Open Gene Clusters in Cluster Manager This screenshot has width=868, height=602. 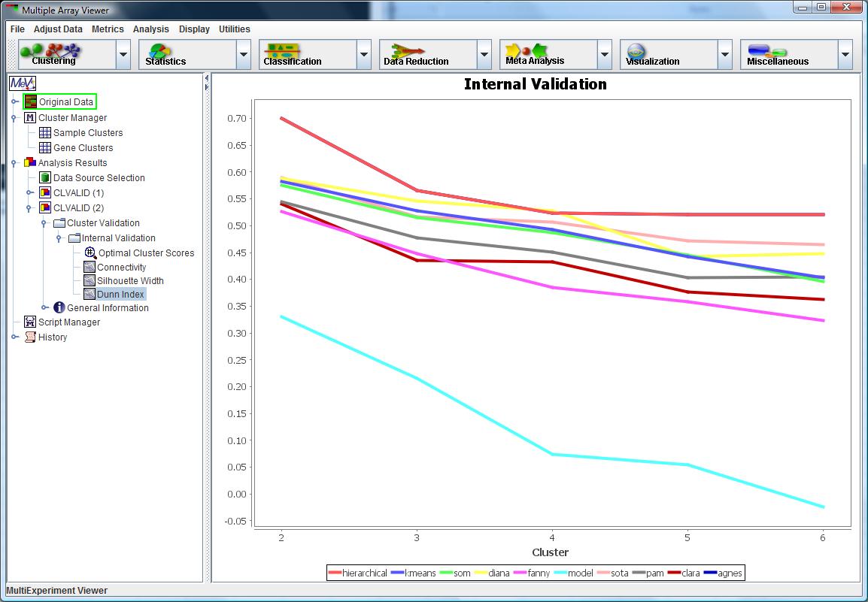(x=83, y=148)
